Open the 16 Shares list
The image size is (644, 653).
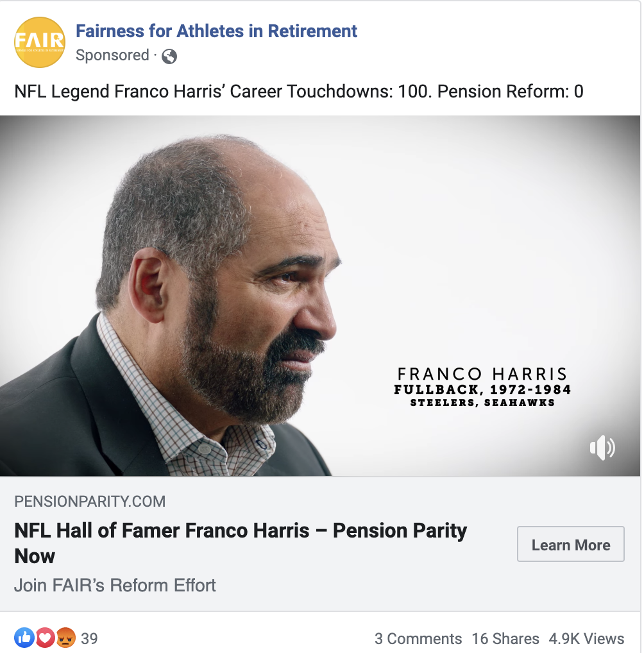[x=505, y=638]
